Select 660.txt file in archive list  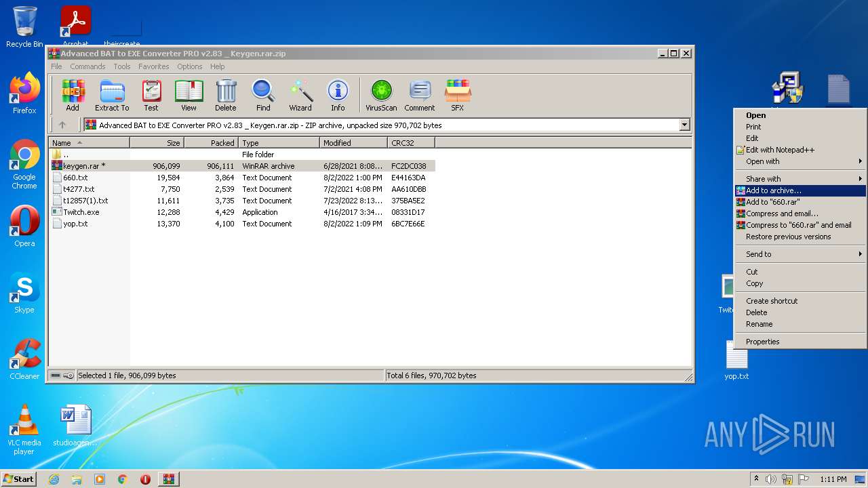click(x=242, y=178)
